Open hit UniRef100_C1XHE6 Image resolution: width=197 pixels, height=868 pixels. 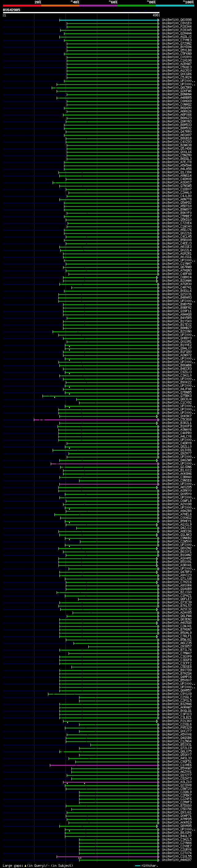point(177,765)
